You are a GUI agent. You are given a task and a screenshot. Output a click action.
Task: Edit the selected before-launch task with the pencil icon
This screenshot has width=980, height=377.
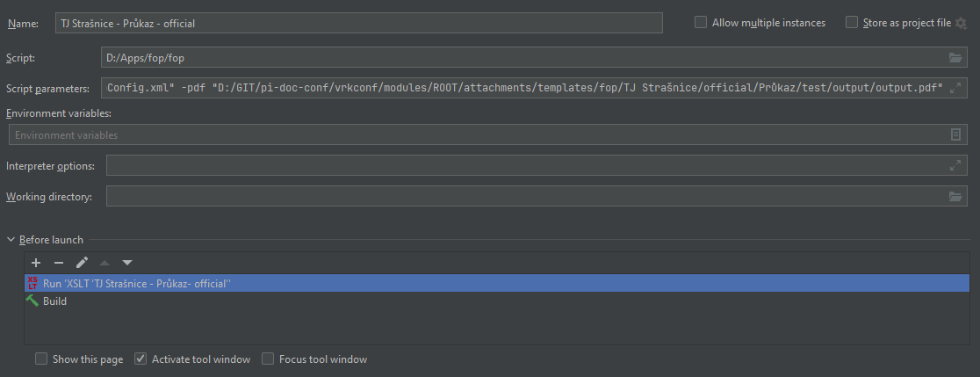tap(82, 263)
